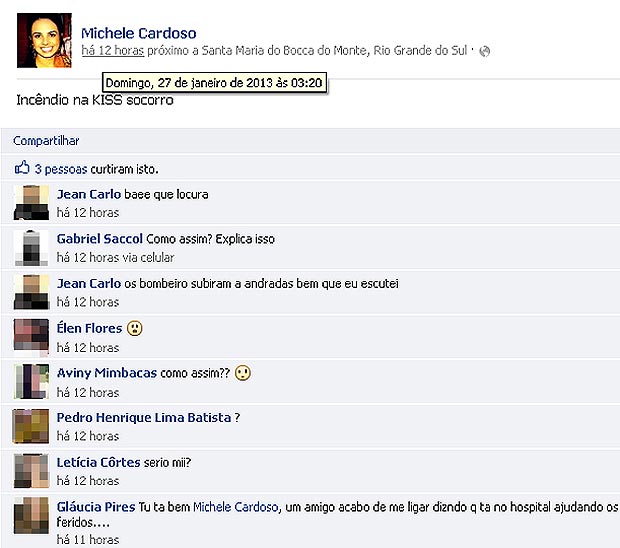Screen dimensions: 620x548
Task: Click the 'há 12 horas' post timestamp
Action: (x=113, y=51)
